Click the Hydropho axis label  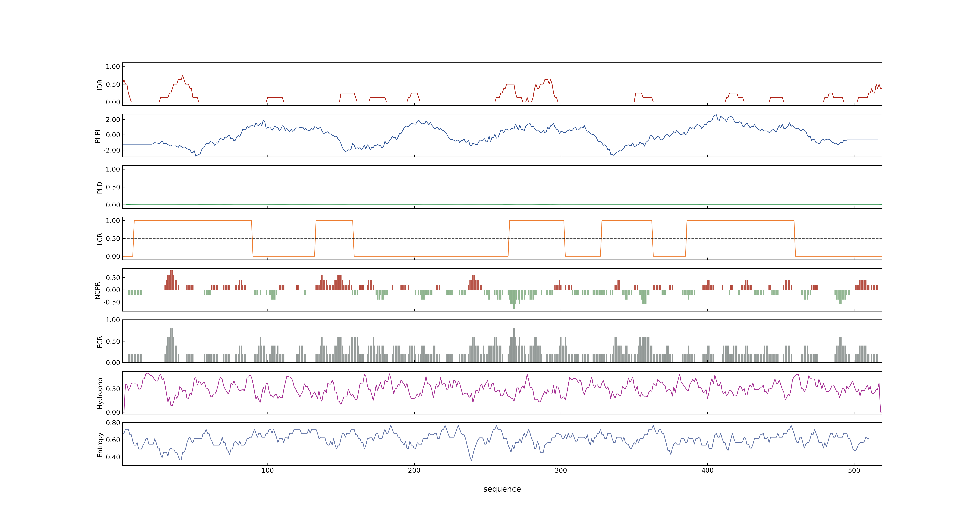100,393
